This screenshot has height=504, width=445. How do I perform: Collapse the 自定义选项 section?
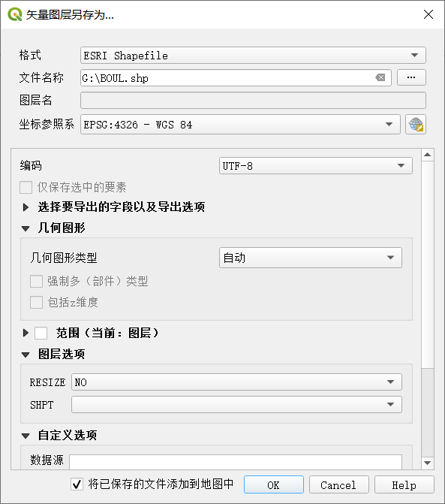(26, 436)
